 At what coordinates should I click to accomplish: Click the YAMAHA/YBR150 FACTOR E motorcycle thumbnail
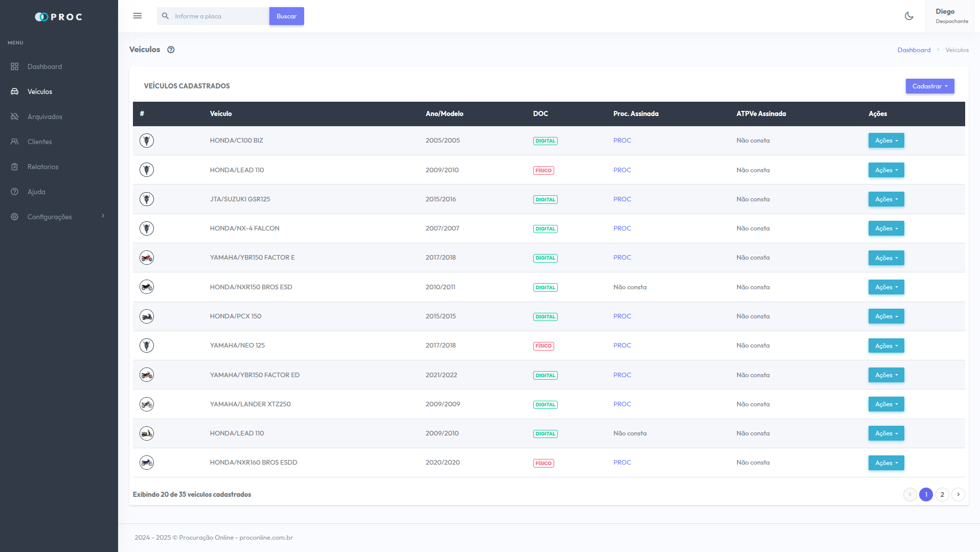point(147,258)
